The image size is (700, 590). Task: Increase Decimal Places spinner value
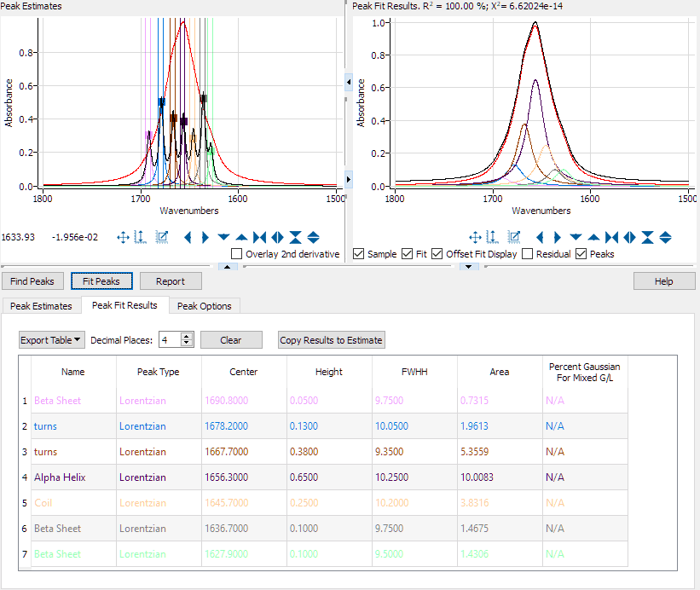tap(188, 337)
